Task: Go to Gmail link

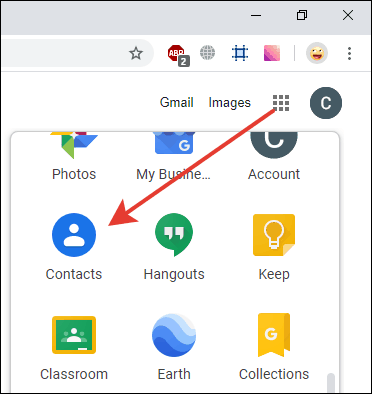Action: 176,102
